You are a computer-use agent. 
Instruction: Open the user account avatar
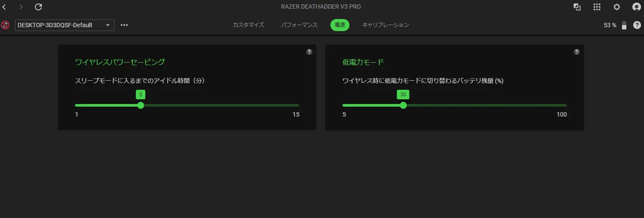(x=637, y=7)
